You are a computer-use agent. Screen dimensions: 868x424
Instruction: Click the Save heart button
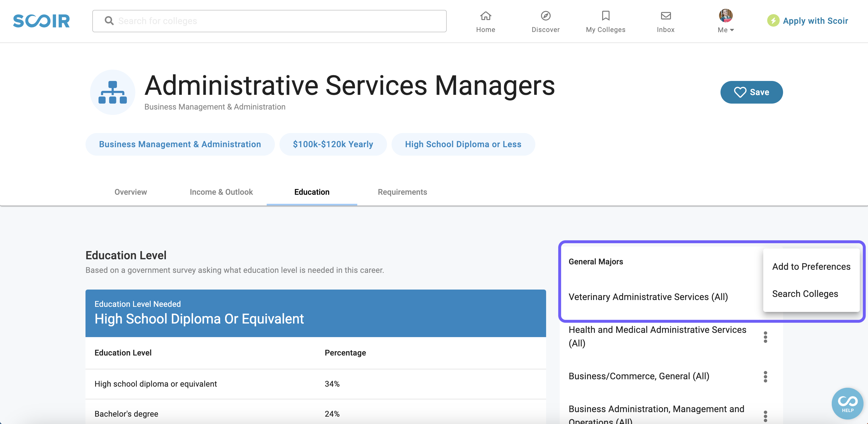coord(751,92)
